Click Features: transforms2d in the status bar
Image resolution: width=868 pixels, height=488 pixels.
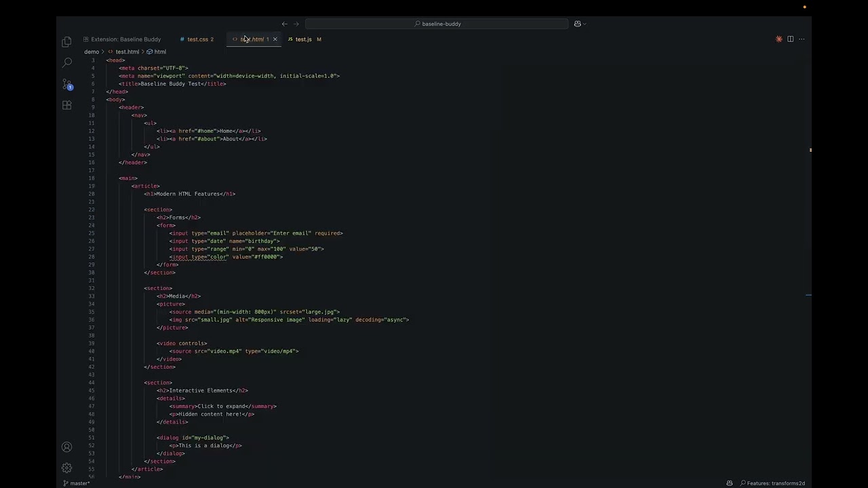[x=772, y=483]
